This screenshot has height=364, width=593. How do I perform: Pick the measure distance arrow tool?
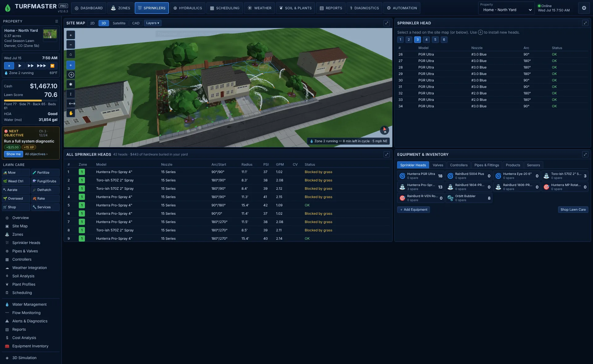coord(72,104)
